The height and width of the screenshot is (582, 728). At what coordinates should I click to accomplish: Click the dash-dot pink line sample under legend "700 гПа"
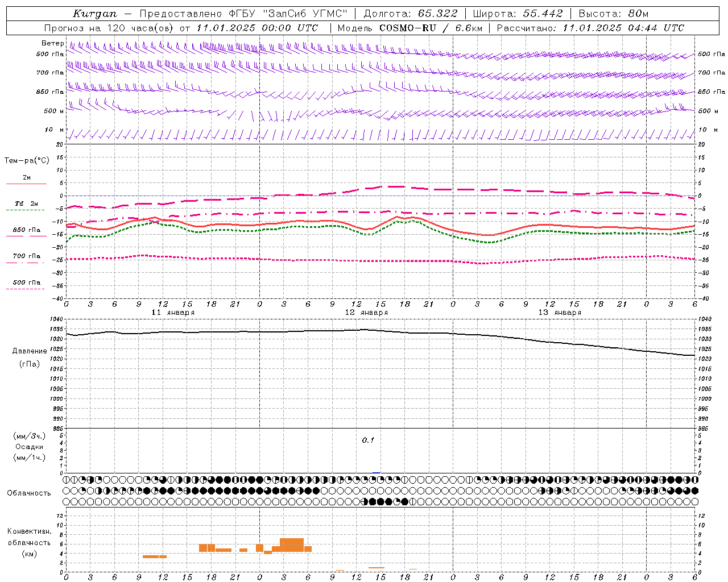coord(26,263)
